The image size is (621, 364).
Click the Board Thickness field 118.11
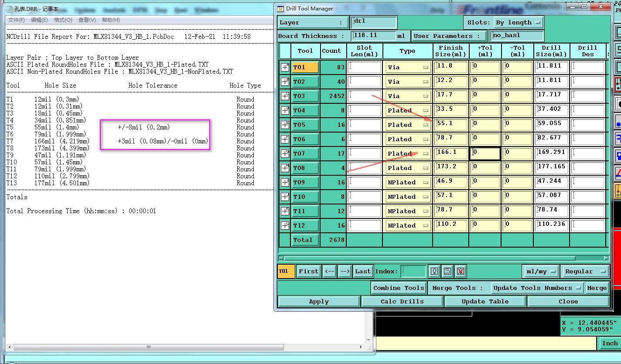[x=373, y=36]
